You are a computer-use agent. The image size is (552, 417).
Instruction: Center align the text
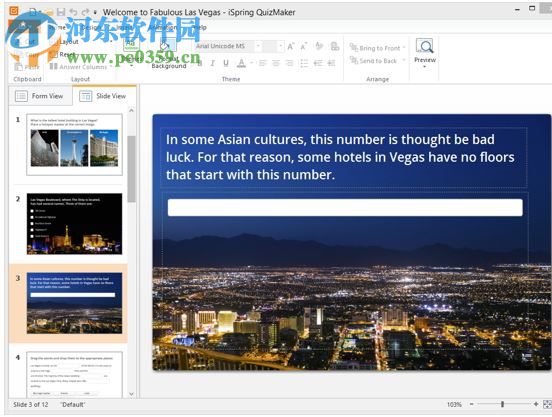pos(276,63)
